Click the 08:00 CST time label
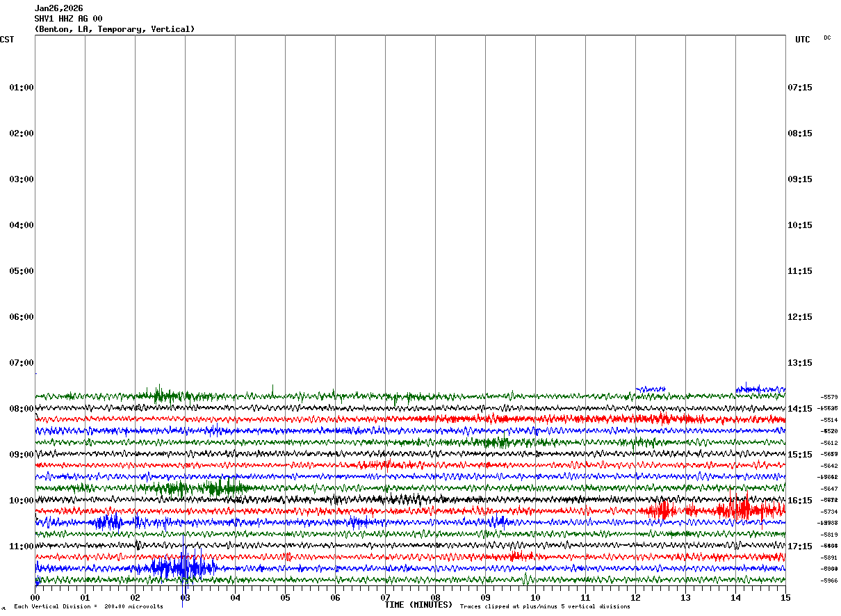Image resolution: width=841 pixels, height=616 pixels. click(x=21, y=409)
